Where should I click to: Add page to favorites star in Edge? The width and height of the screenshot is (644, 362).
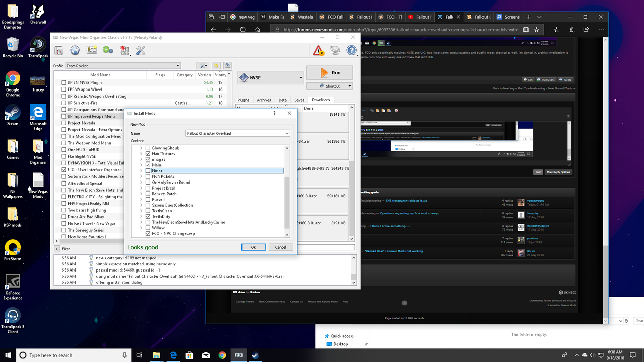[x=537, y=30]
